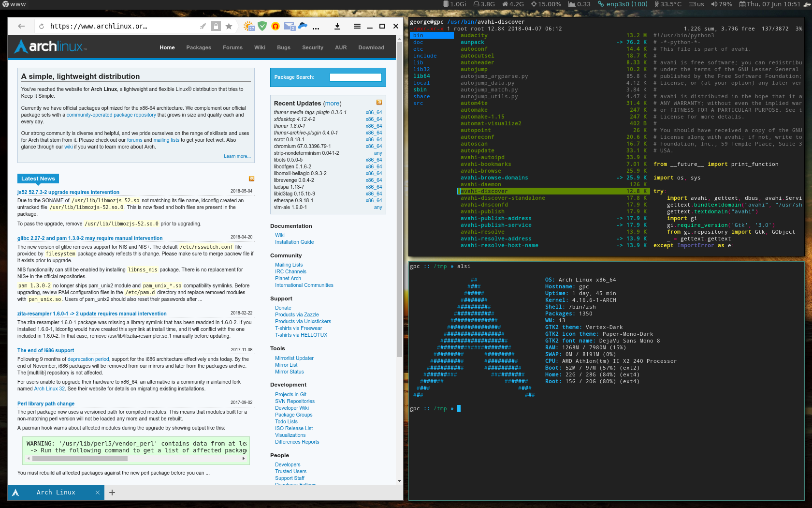This screenshot has height=508, width=812.
Task: Click the keyboard layout us indicator
Action: (696, 4)
